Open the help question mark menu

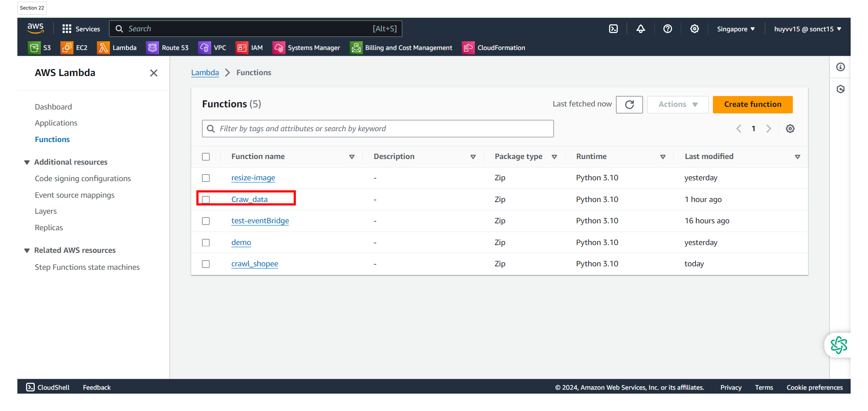click(668, 29)
